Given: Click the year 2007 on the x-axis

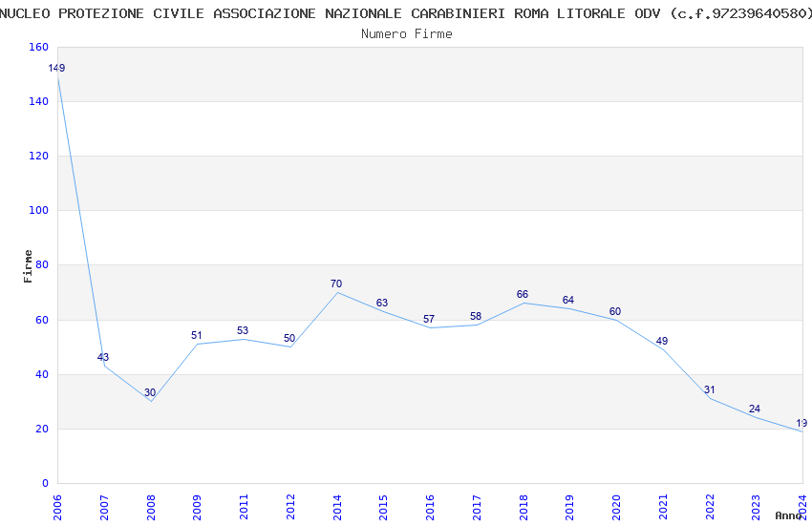Looking at the screenshot, I should [x=104, y=508].
